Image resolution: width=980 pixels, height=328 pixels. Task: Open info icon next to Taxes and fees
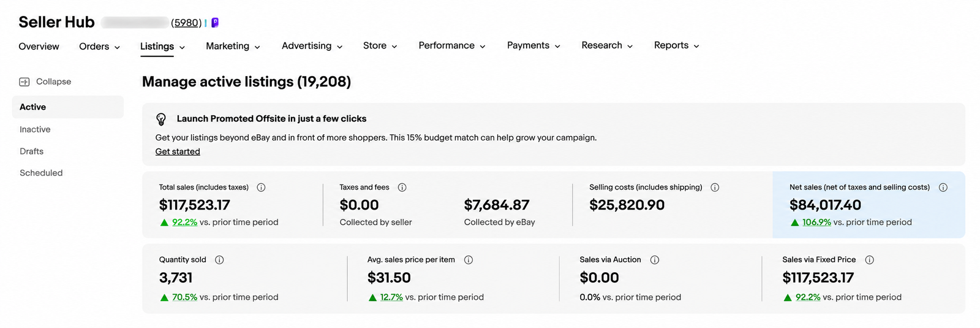tap(402, 188)
